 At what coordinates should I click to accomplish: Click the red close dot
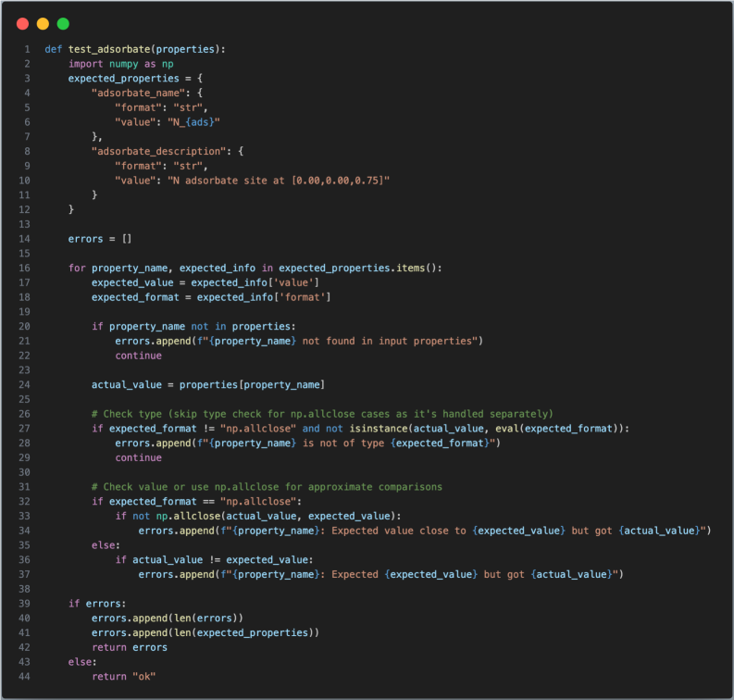point(22,24)
